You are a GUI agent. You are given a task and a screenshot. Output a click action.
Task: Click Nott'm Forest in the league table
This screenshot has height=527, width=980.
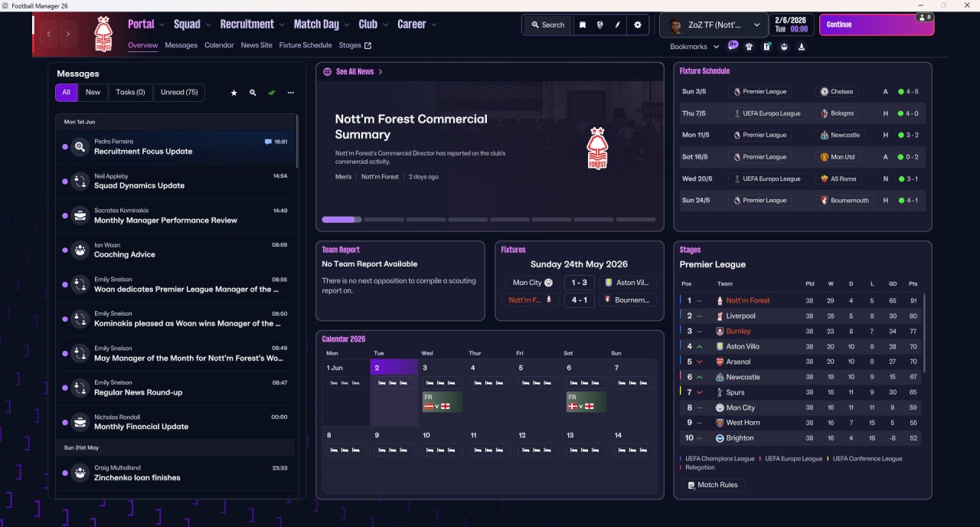(x=748, y=300)
